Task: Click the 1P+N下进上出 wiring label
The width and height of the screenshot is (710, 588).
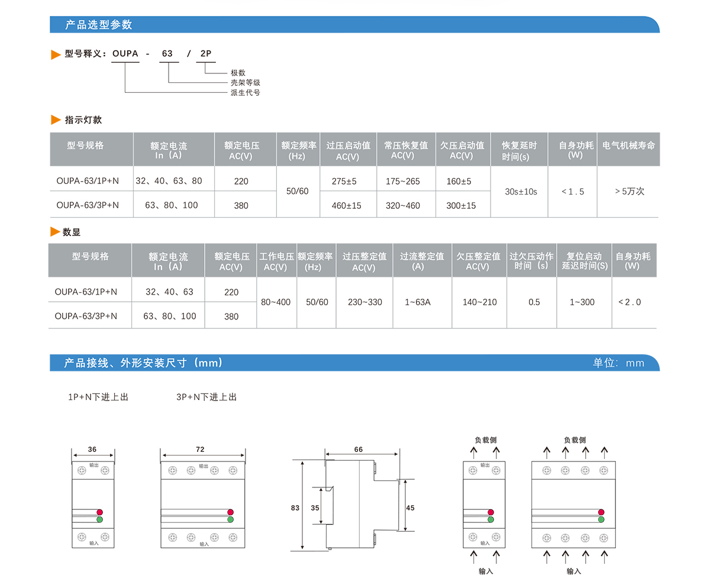Action: (98, 397)
